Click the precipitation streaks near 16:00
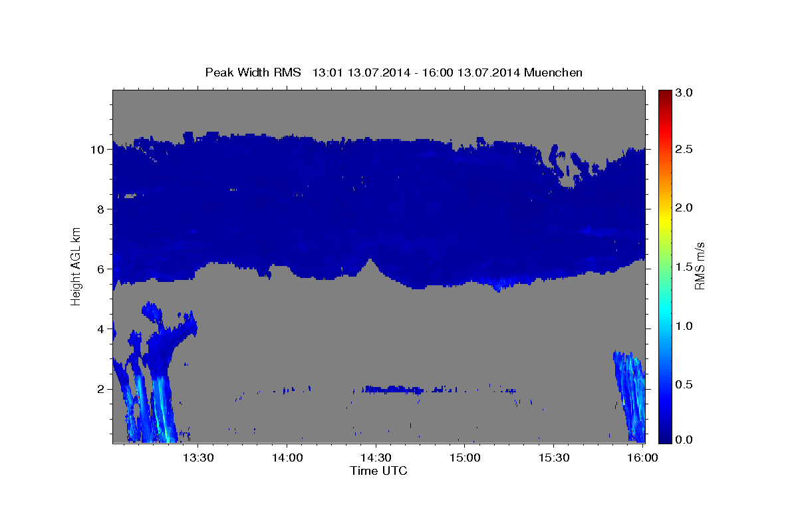Screen dimensions: 798x532 click(x=629, y=396)
